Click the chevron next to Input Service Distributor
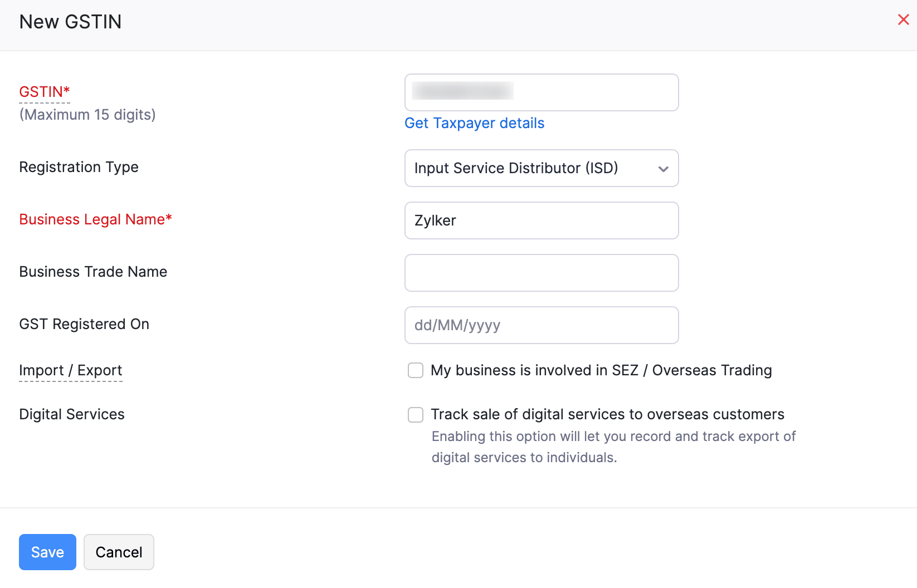The width and height of the screenshot is (917, 588). [x=663, y=168]
